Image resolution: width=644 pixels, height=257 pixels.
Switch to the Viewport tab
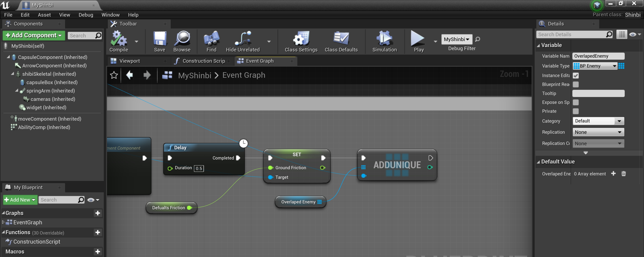(129, 61)
